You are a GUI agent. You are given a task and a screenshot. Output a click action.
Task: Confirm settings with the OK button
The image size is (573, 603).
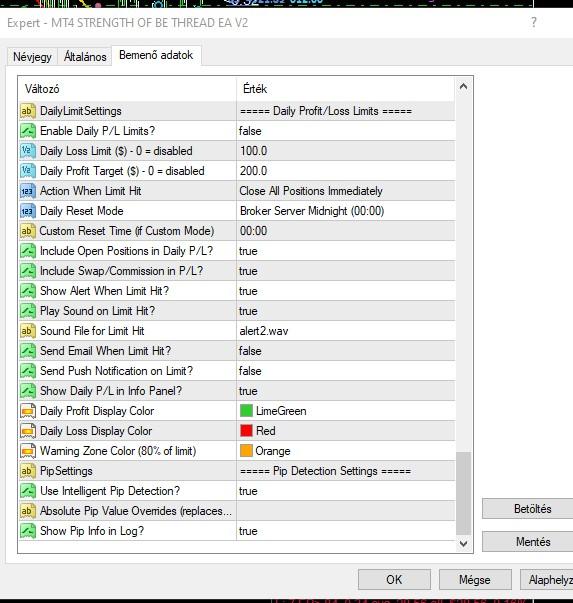point(394,580)
